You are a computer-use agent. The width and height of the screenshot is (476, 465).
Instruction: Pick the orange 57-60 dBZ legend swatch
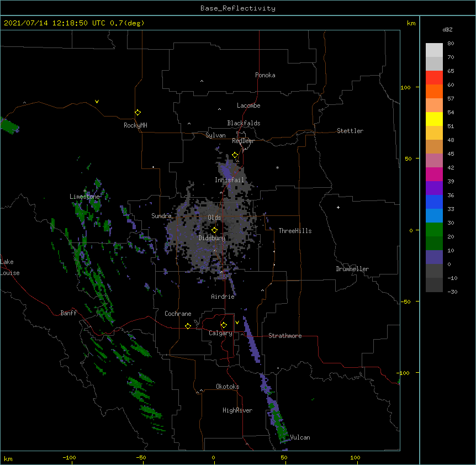pos(434,91)
